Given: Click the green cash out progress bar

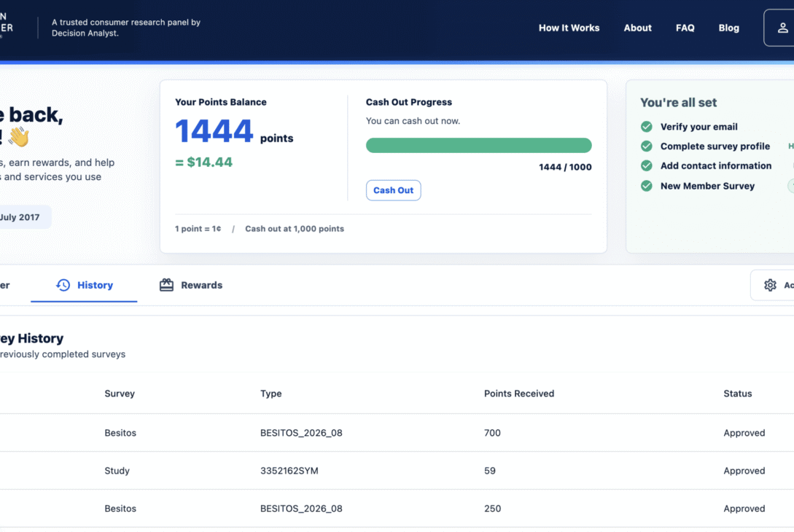Looking at the screenshot, I should (x=478, y=145).
